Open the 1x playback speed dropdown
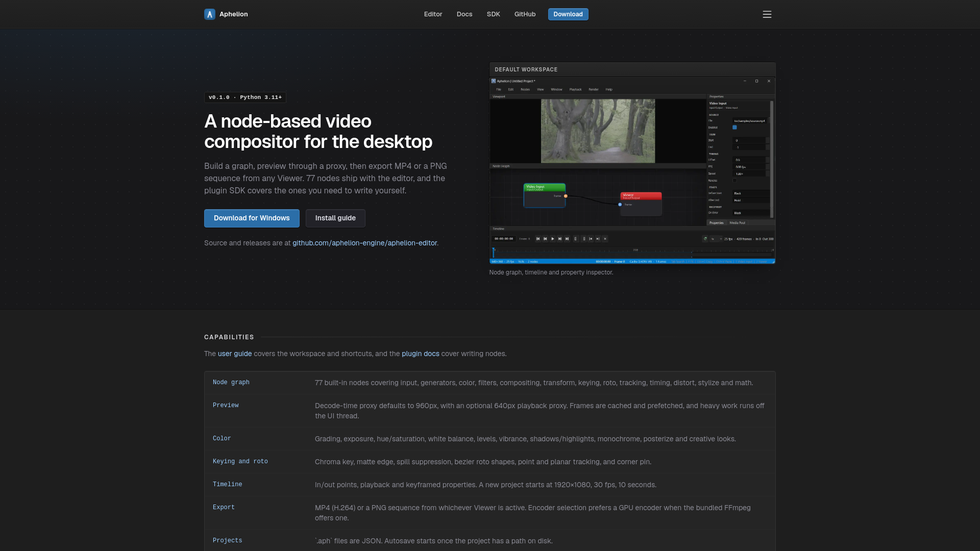980x551 pixels. pos(717,239)
